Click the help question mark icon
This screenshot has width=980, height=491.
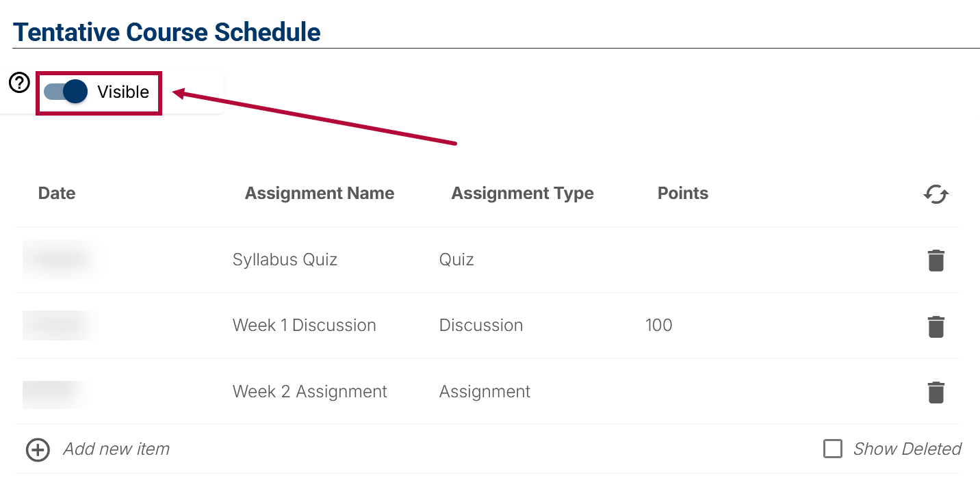pos(19,83)
